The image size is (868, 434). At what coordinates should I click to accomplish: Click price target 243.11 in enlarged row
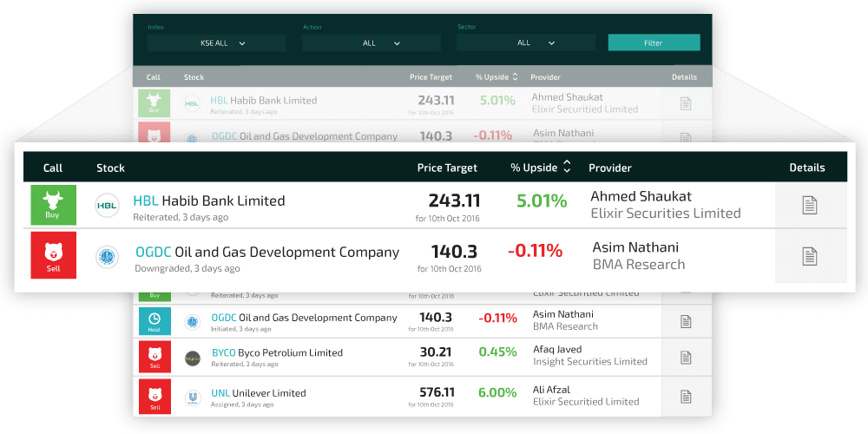point(454,201)
